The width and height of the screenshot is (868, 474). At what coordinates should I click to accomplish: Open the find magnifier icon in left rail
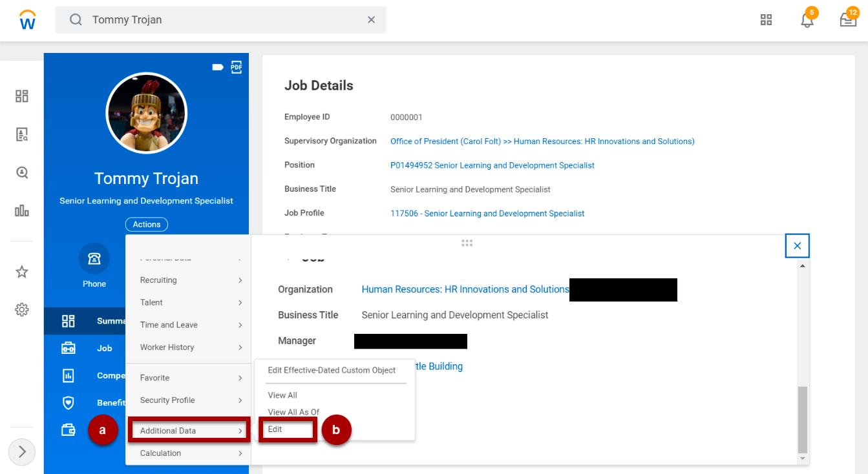click(x=22, y=172)
